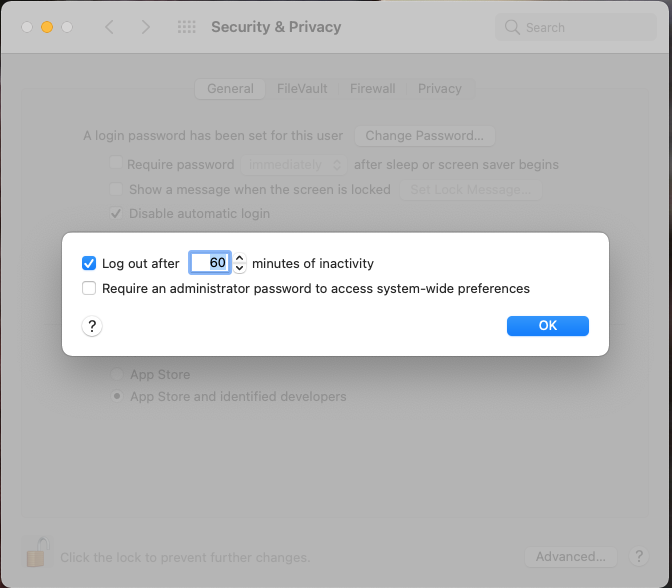Viewport: 672px width, 588px height.
Task: Increase the inactivity minutes with the stepper up arrow
Action: (239, 258)
